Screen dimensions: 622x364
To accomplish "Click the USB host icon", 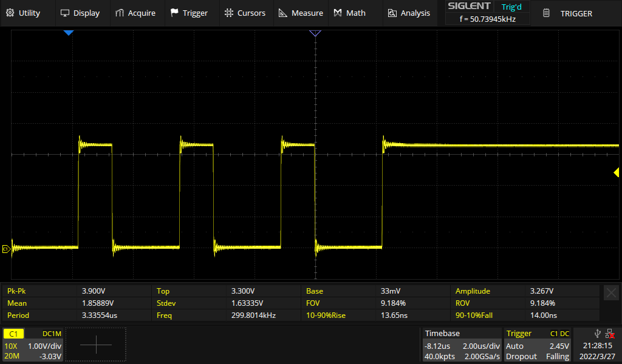I will pos(597,333).
